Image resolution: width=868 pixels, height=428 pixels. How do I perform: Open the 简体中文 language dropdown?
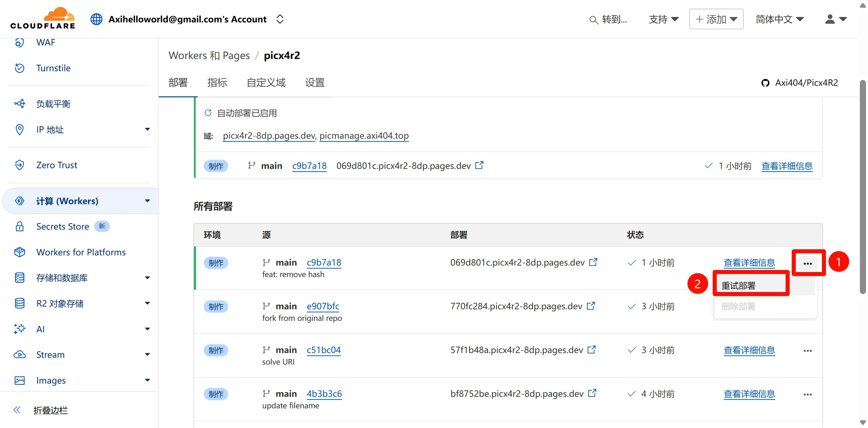pos(780,19)
